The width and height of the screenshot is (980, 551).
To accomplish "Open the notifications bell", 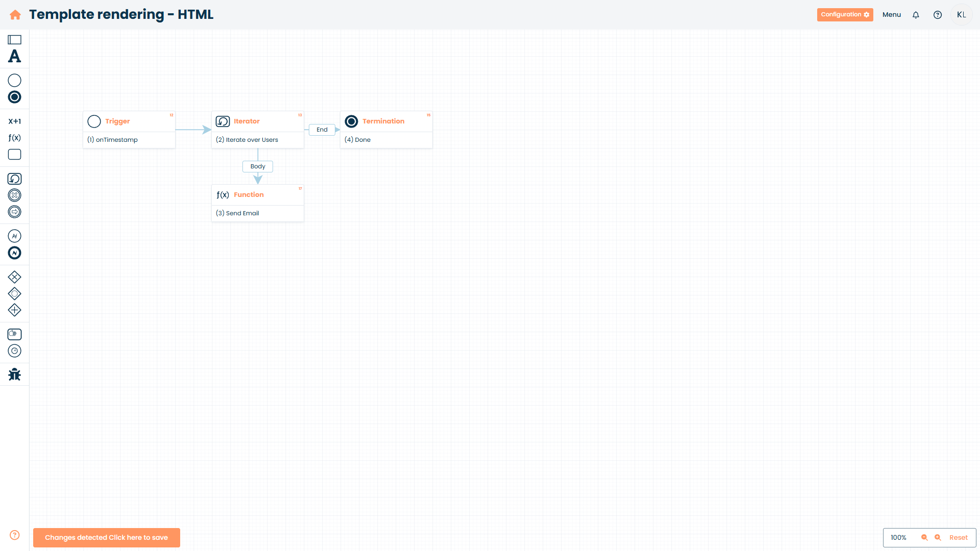I will pyautogui.click(x=916, y=15).
